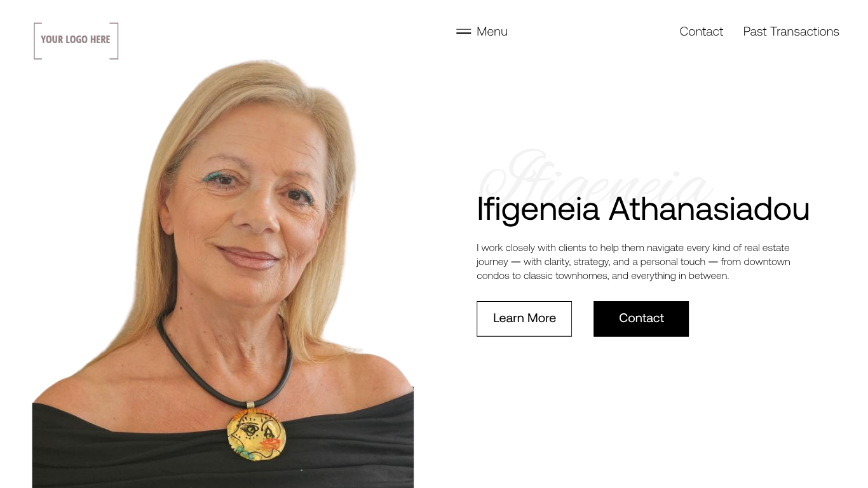Click the 'Menu' label in header

[492, 31]
